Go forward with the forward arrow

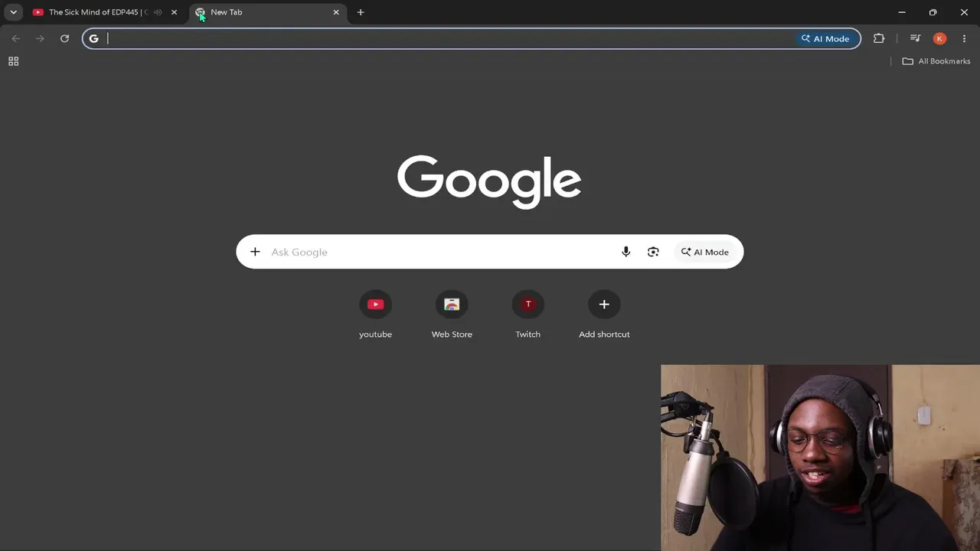click(40, 38)
